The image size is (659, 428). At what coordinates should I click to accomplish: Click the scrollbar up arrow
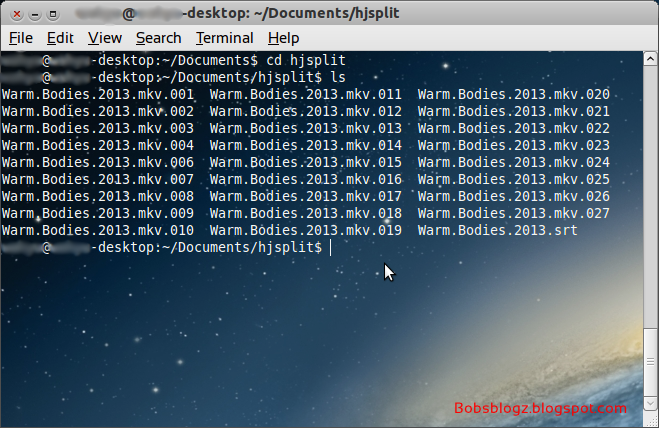pyautogui.click(x=650, y=58)
